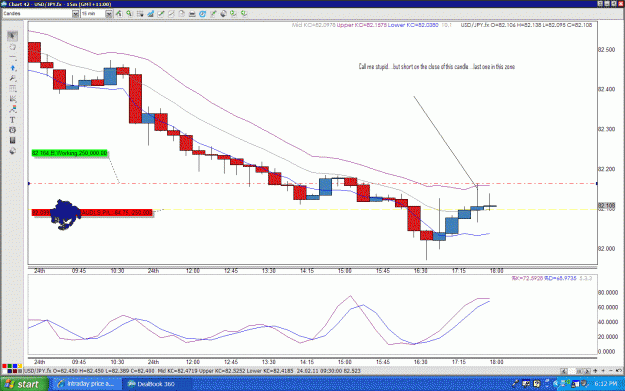
Task: Click the %K stochastic indicator label
Action: [527, 278]
